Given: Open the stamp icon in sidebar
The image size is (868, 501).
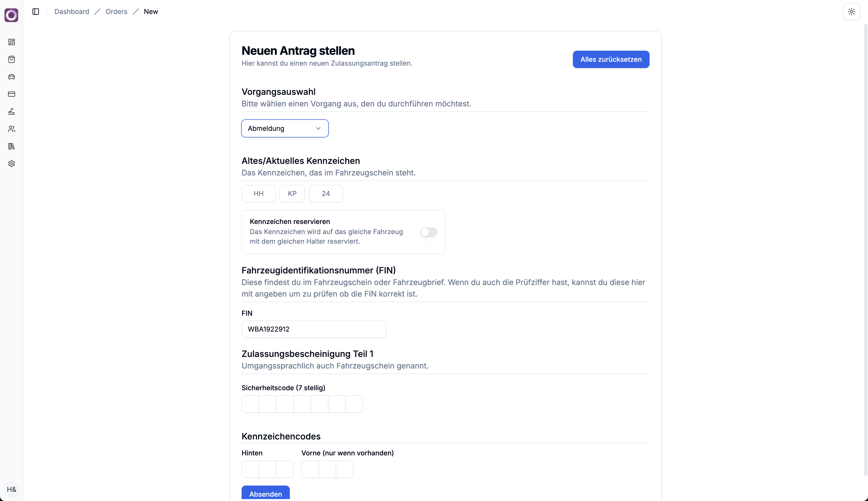Looking at the screenshot, I should point(12,111).
